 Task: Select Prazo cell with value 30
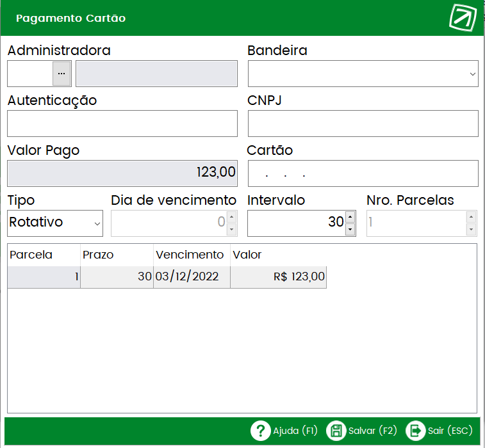pos(117,277)
